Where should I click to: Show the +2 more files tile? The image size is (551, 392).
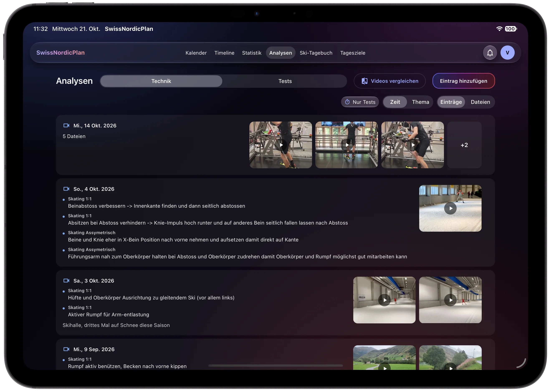[x=464, y=145]
